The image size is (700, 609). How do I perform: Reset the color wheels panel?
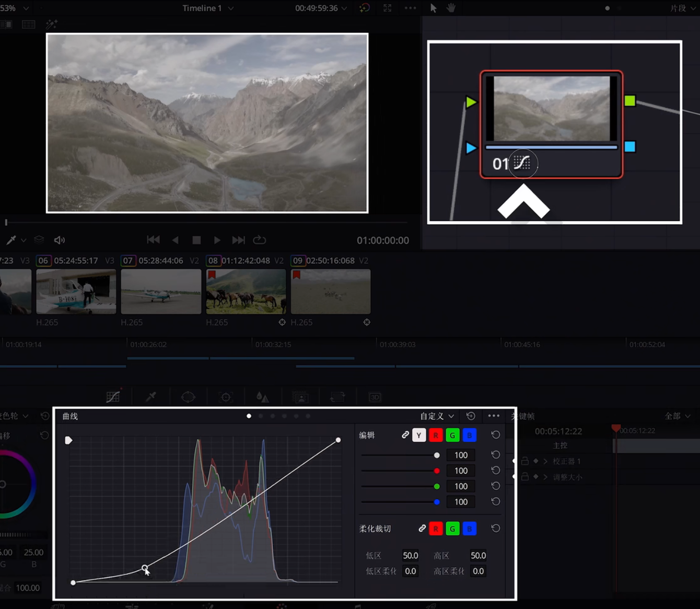pos(45,416)
